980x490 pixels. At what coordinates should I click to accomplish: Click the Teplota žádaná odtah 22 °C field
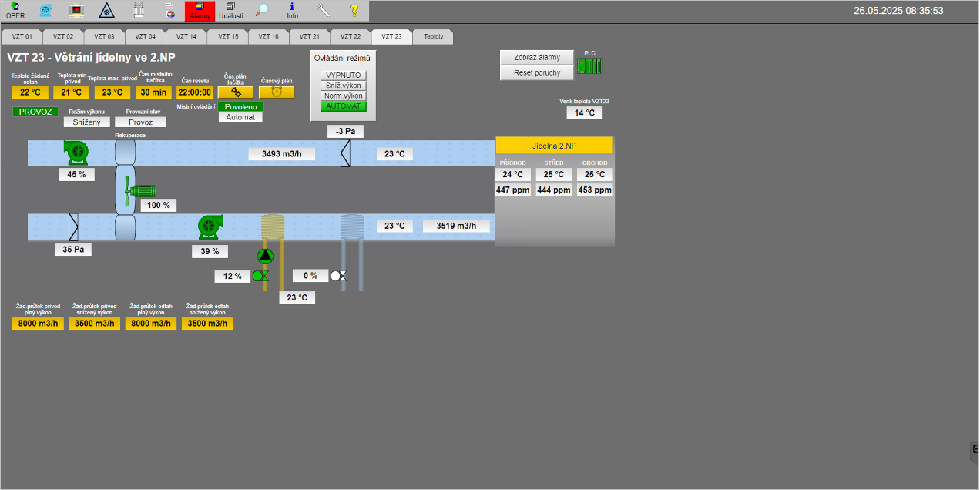(x=30, y=92)
